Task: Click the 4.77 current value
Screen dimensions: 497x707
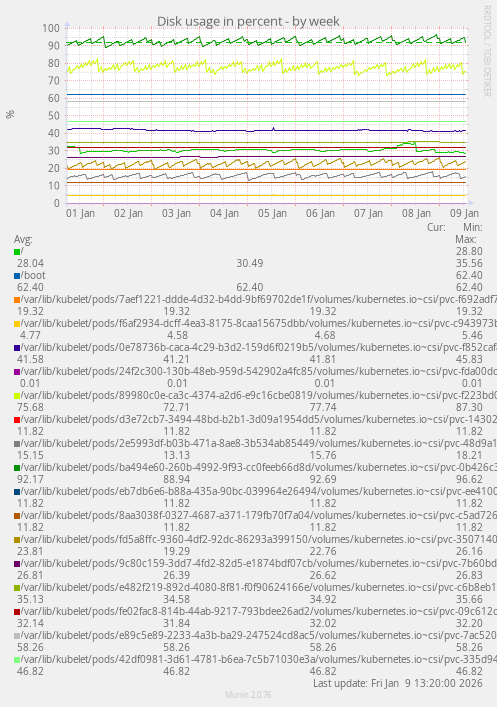Action: pos(30,335)
